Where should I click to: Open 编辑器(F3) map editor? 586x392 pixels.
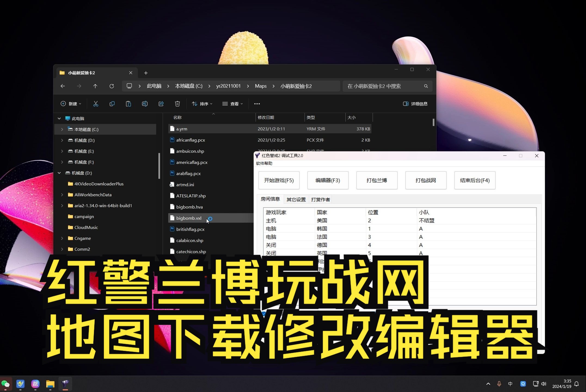click(x=327, y=180)
